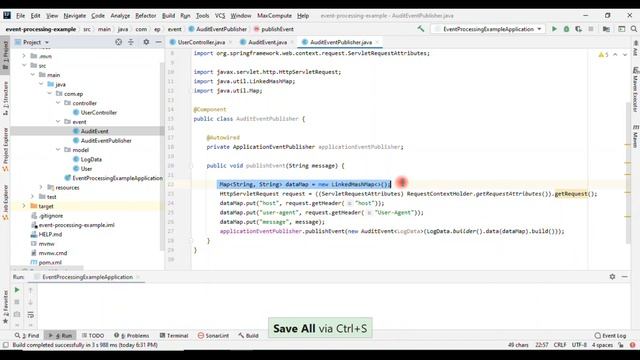Select LogData class in project tree
This screenshot has width=640, height=360.
click(91, 159)
